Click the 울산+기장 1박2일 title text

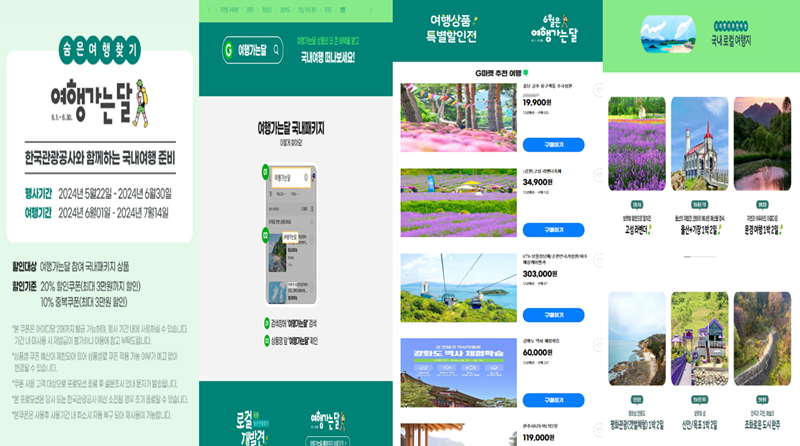pyautogui.click(x=700, y=230)
